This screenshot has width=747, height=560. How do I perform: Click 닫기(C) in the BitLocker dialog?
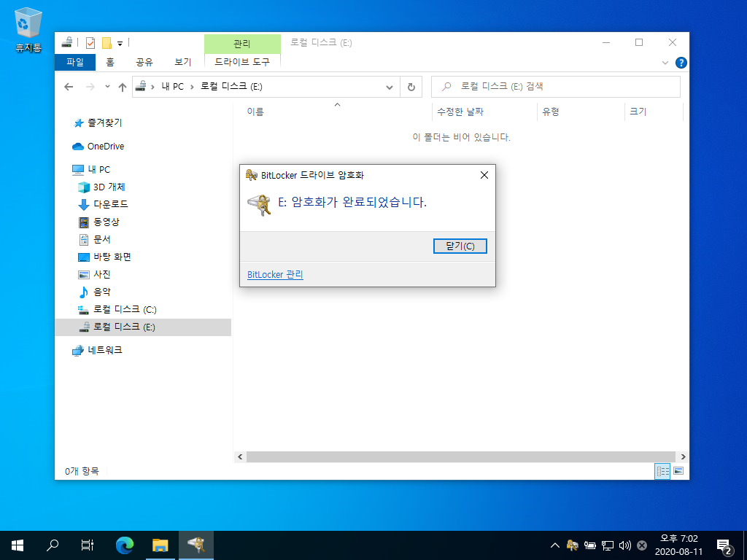(x=460, y=246)
